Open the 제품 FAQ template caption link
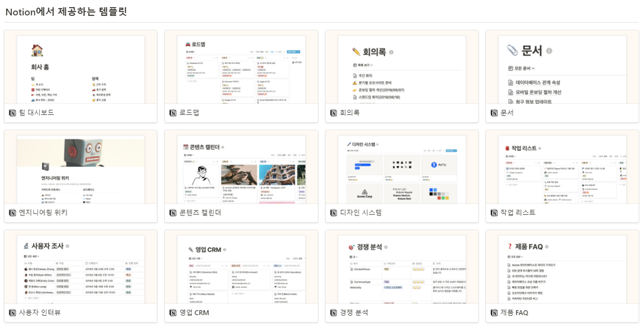This screenshot has height=329, width=644. [x=515, y=312]
